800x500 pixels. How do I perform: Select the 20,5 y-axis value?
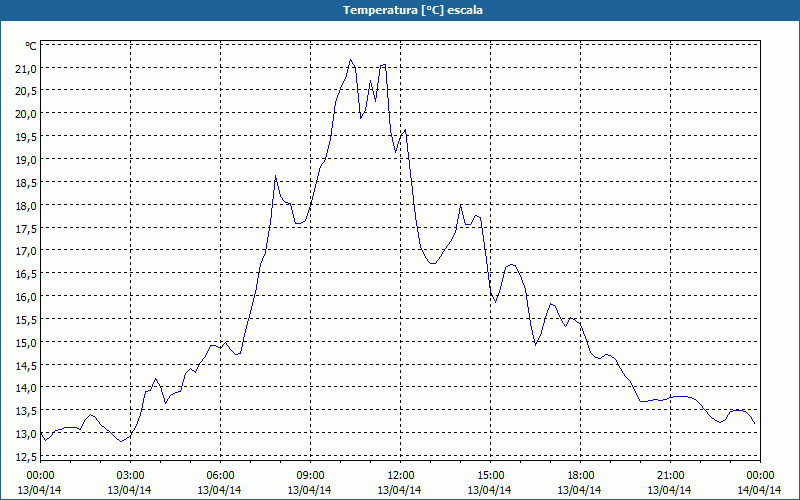click(x=26, y=91)
